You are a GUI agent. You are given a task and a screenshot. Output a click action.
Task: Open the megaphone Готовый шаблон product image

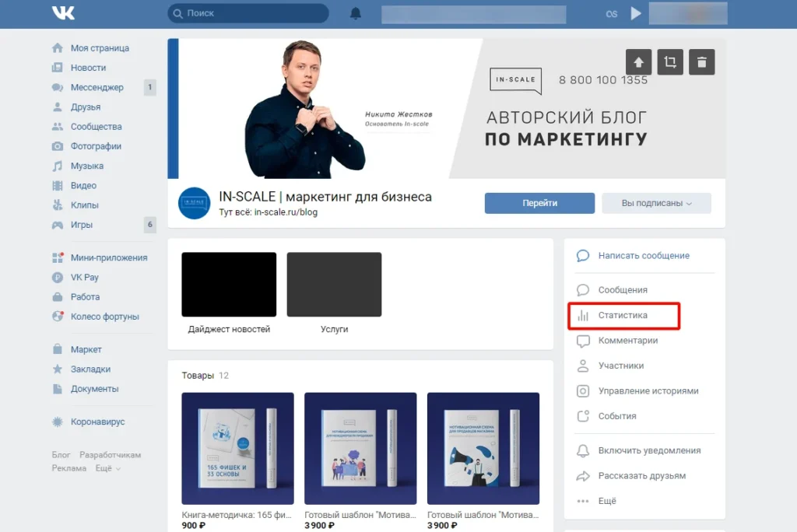point(483,448)
